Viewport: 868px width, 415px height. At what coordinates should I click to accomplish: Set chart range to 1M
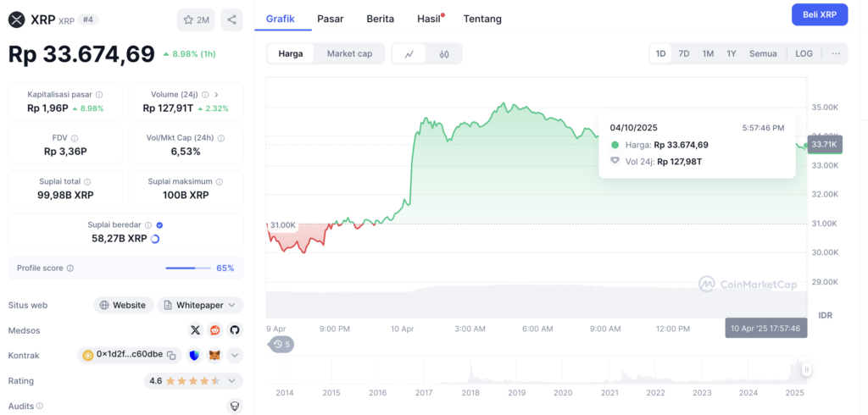pyautogui.click(x=708, y=53)
